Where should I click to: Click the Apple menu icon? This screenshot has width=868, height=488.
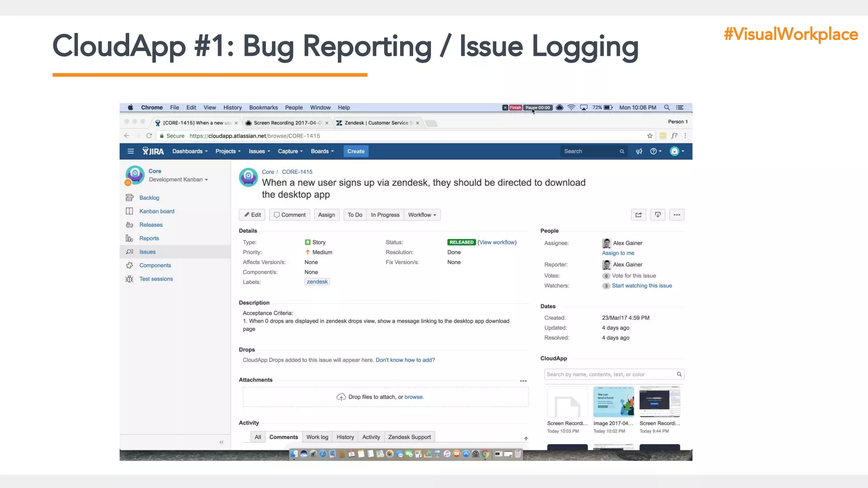pos(131,108)
